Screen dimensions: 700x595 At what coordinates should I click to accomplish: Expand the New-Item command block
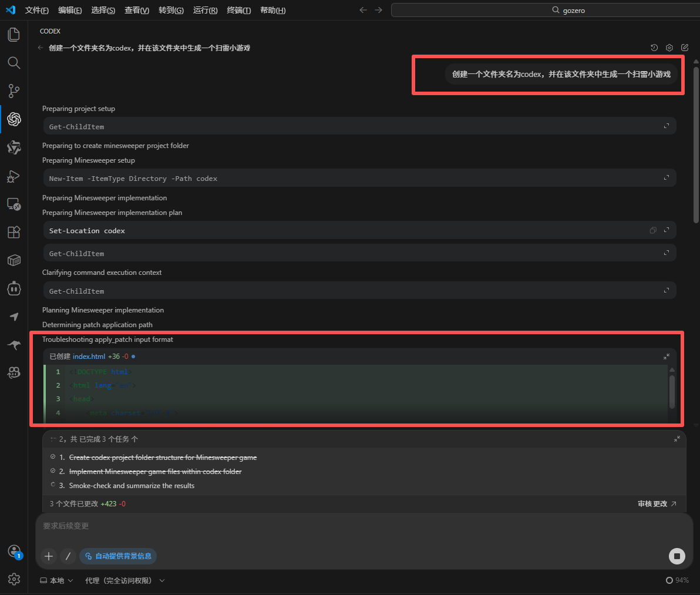tap(667, 178)
